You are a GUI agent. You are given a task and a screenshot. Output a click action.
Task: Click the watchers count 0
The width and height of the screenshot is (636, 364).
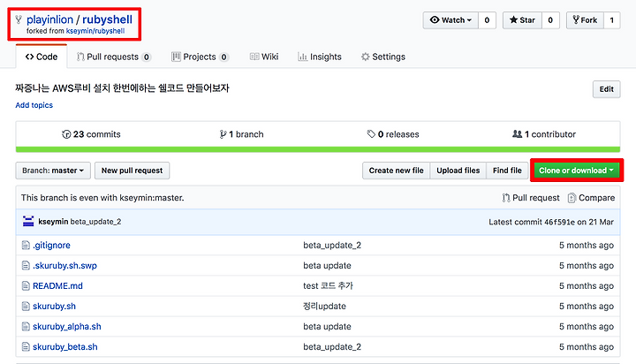[x=487, y=20]
